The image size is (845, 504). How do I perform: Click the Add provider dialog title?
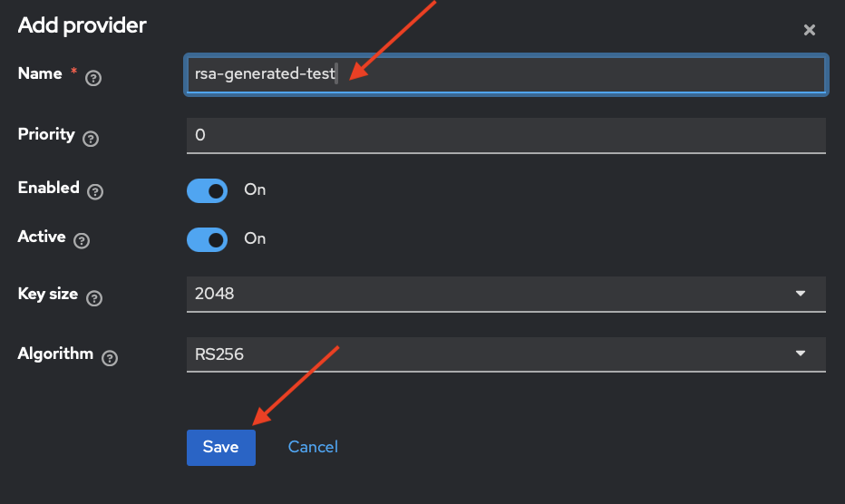click(82, 25)
